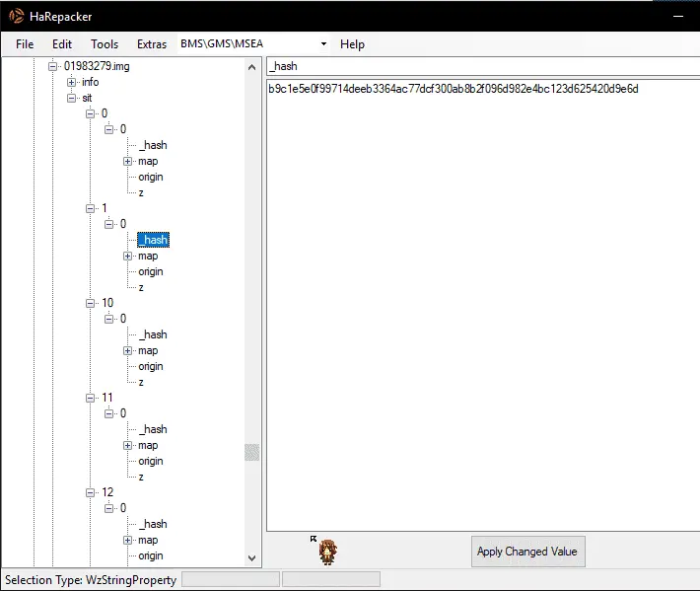Screen dimensions: 700x591
Task: Collapse node 1 under sit
Action: 90,208
